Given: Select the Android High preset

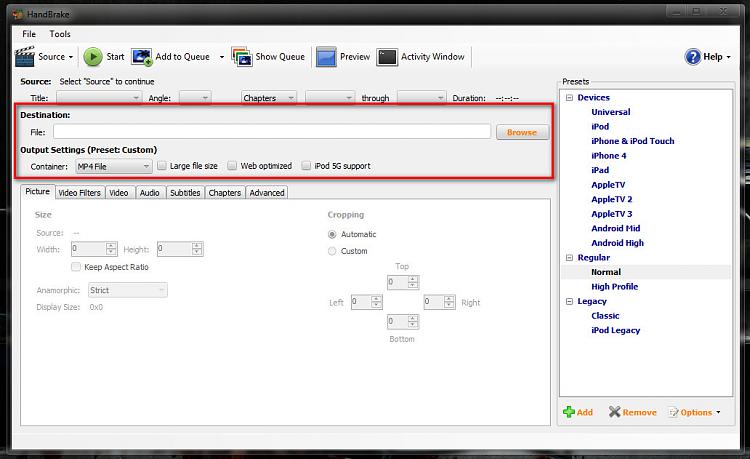Looking at the screenshot, I should [618, 243].
